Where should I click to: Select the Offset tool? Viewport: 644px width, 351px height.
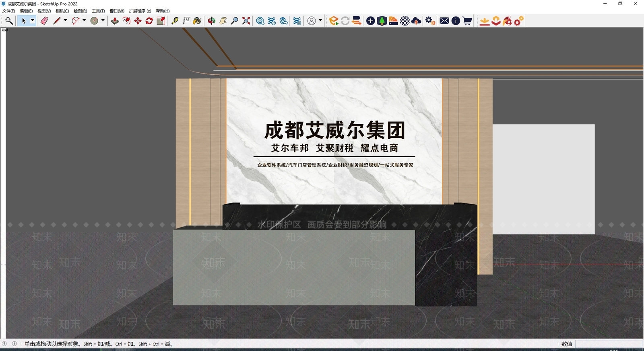pyautogui.click(x=126, y=21)
